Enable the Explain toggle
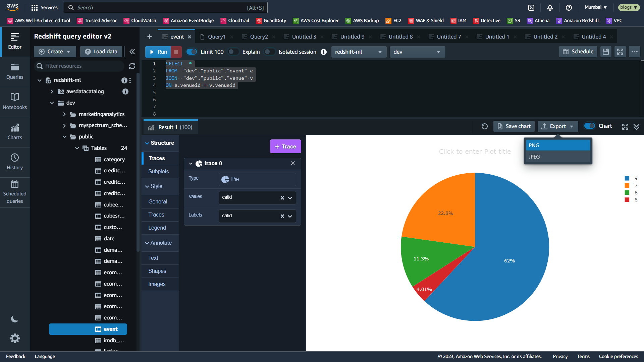The image size is (644, 362). (x=233, y=52)
